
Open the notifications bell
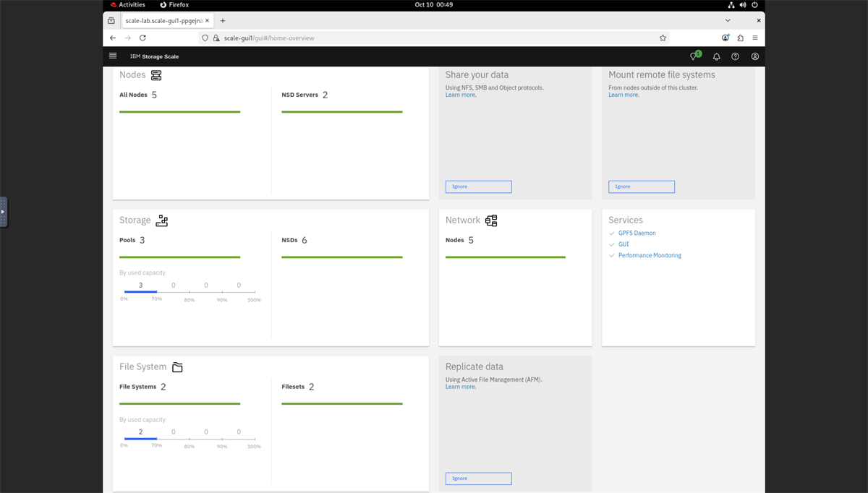(716, 56)
